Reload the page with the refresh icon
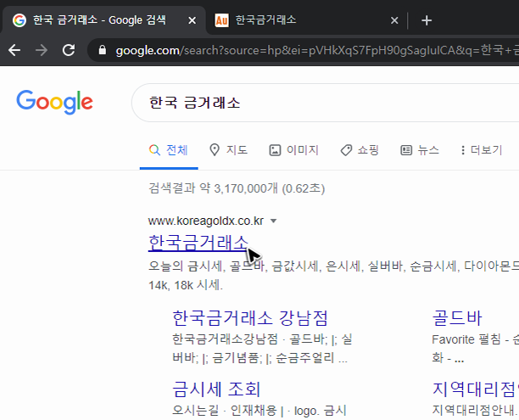 click(x=69, y=50)
